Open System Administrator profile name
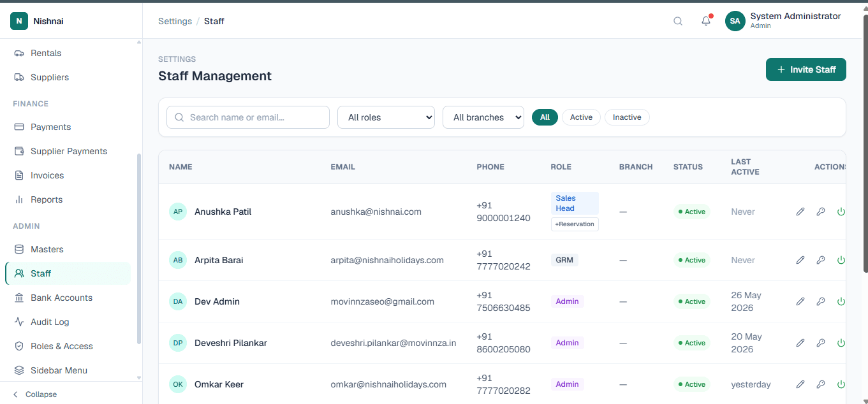 (x=795, y=16)
